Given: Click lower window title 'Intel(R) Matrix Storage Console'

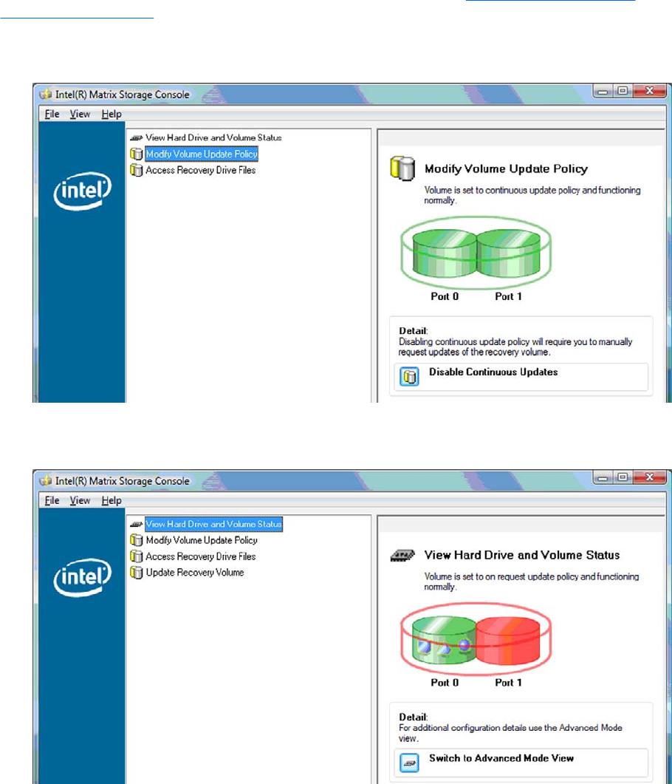Looking at the screenshot, I should (x=123, y=481).
